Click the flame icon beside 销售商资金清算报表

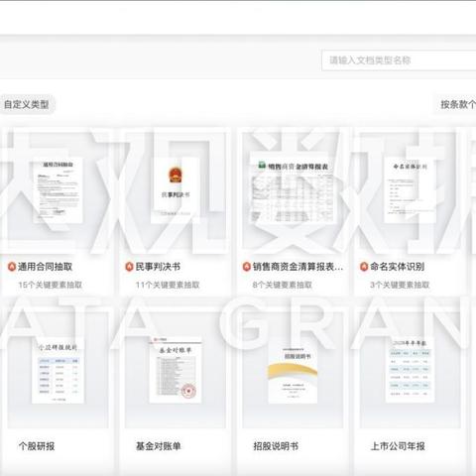(247, 267)
